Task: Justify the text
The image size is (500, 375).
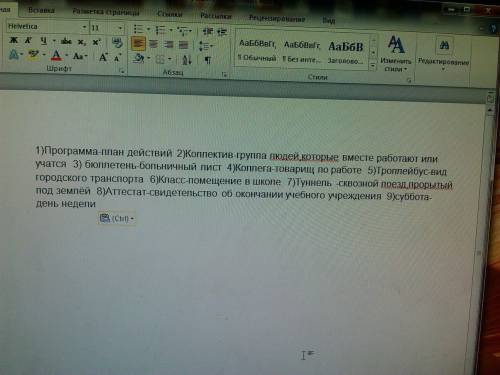Action: [184, 45]
